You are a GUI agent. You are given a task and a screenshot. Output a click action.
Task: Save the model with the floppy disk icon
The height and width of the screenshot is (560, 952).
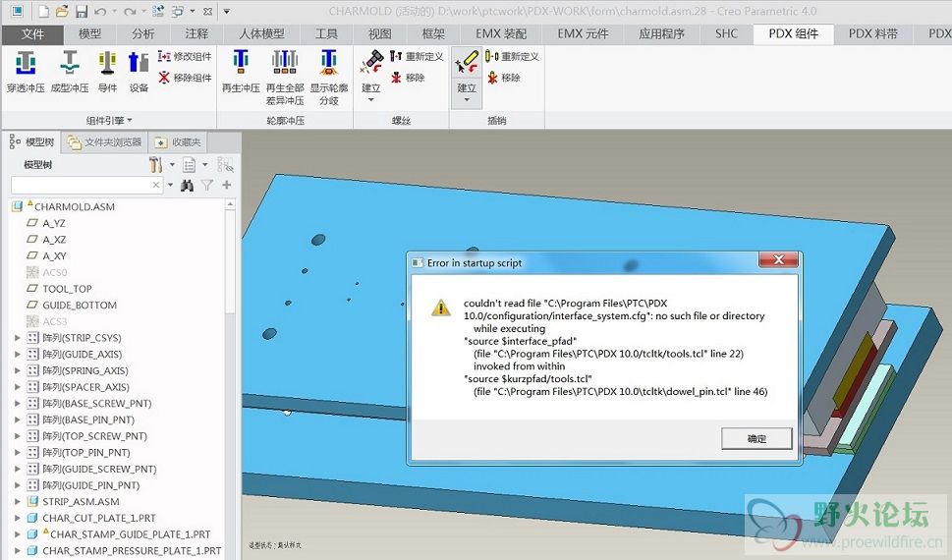click(x=82, y=11)
